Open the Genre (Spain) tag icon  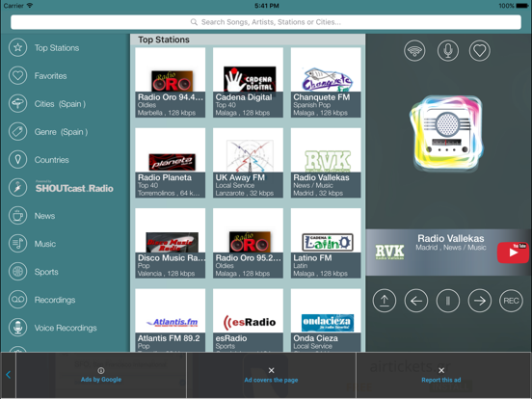pos(17,132)
